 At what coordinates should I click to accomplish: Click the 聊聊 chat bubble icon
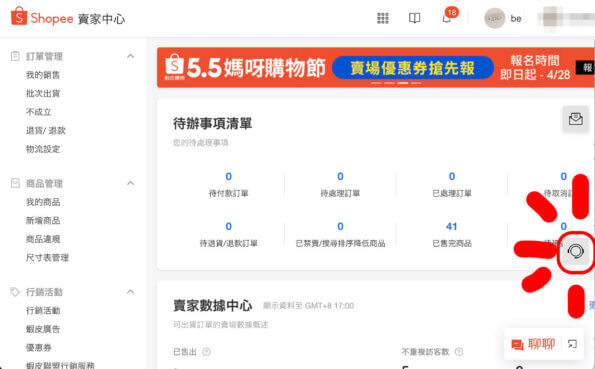point(517,344)
